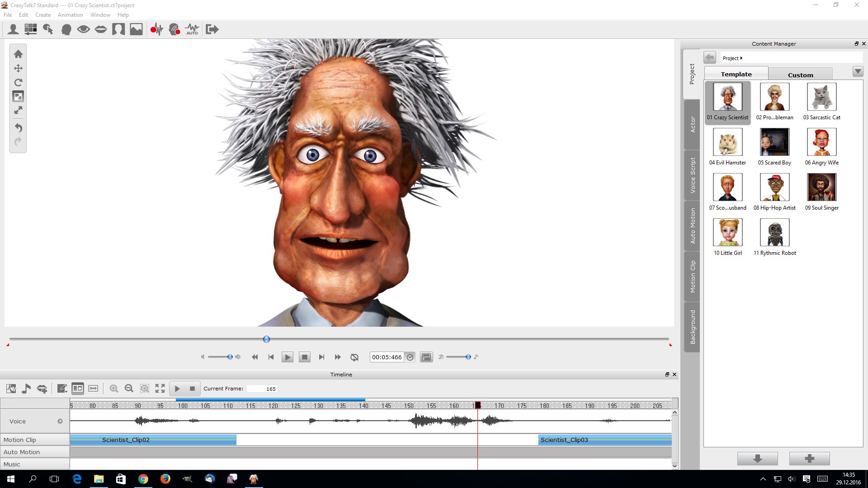This screenshot has width=868, height=488.
Task: Expand the Project path arrow
Action: coord(741,58)
